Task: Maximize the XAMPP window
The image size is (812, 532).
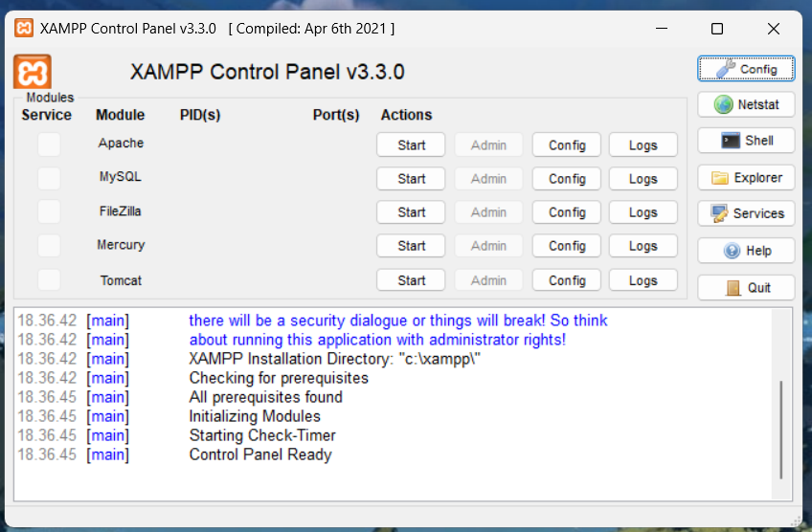Action: coord(716,29)
